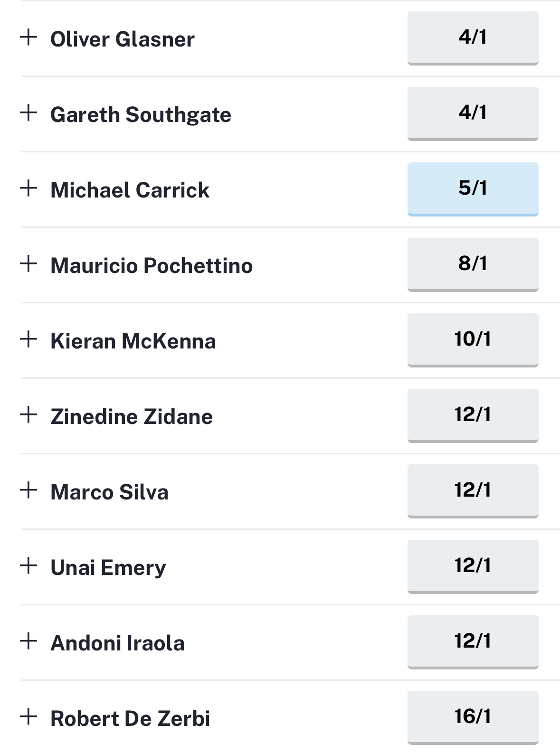Select 4/1 odds for Gareth Southgate

pyautogui.click(x=473, y=113)
